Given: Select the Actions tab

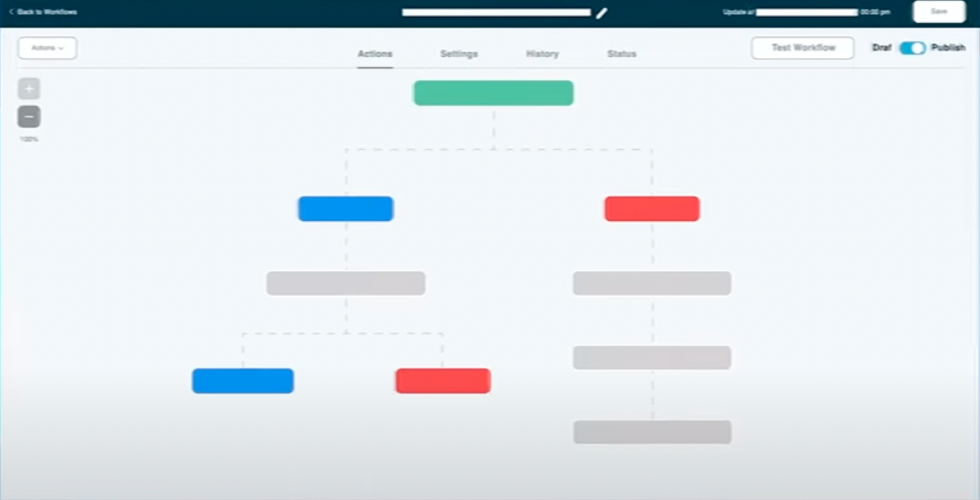Looking at the screenshot, I should click(x=375, y=54).
